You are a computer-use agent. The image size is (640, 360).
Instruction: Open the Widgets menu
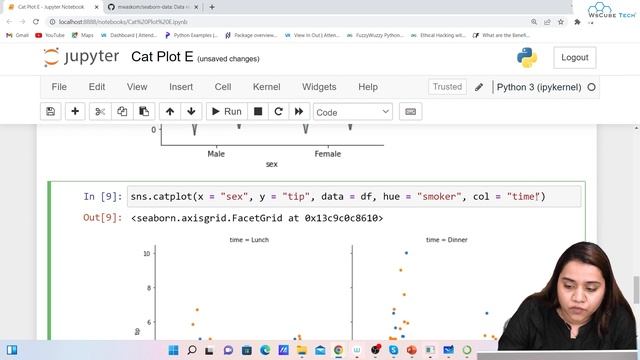[x=319, y=87]
